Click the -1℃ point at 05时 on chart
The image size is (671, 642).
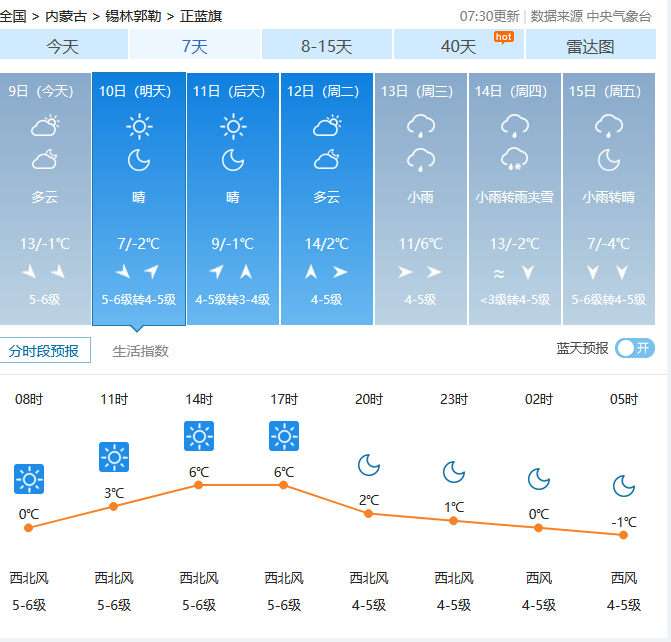click(x=623, y=535)
